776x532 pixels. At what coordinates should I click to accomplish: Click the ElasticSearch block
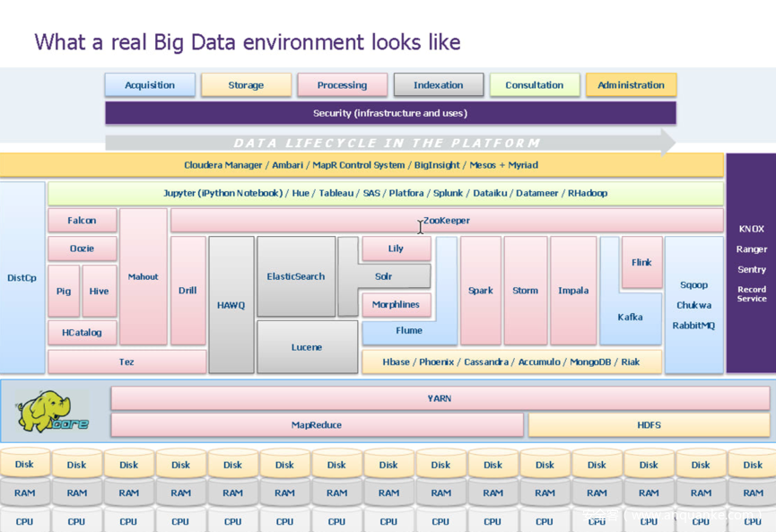tap(296, 276)
